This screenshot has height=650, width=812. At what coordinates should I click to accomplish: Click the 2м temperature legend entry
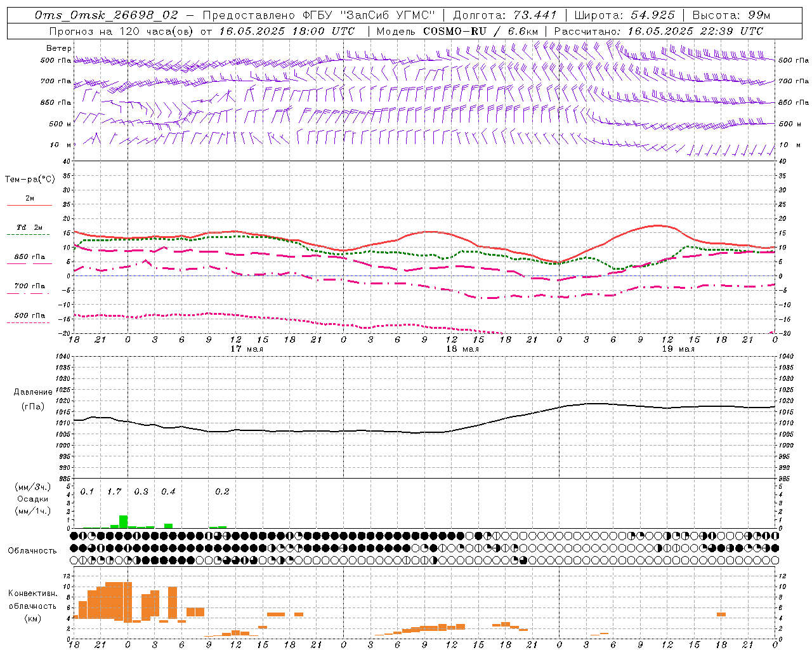click(x=30, y=199)
